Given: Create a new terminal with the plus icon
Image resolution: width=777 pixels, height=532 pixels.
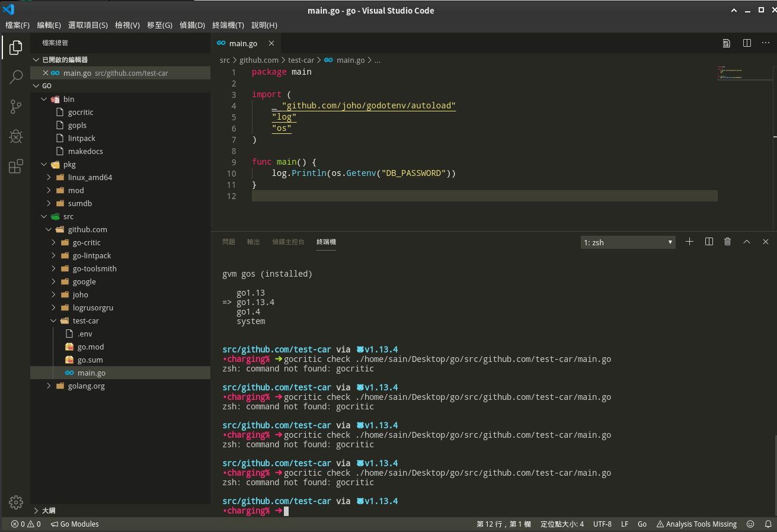Looking at the screenshot, I should click(689, 242).
